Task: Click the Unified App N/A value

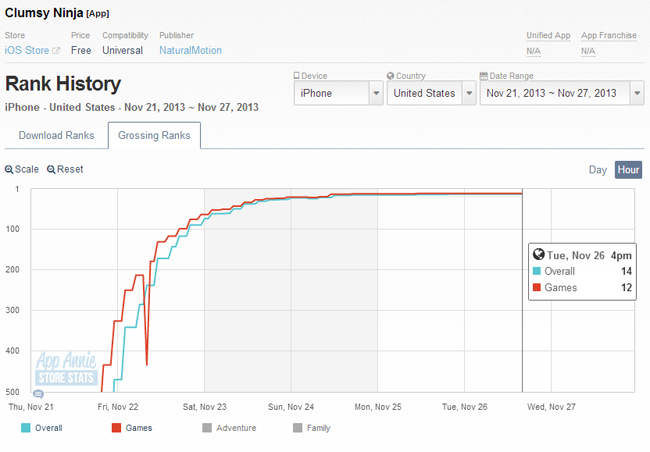Action: 533,51
